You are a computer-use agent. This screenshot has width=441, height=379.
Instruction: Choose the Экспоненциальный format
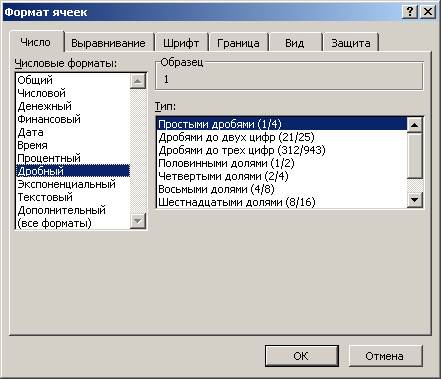[x=73, y=184]
